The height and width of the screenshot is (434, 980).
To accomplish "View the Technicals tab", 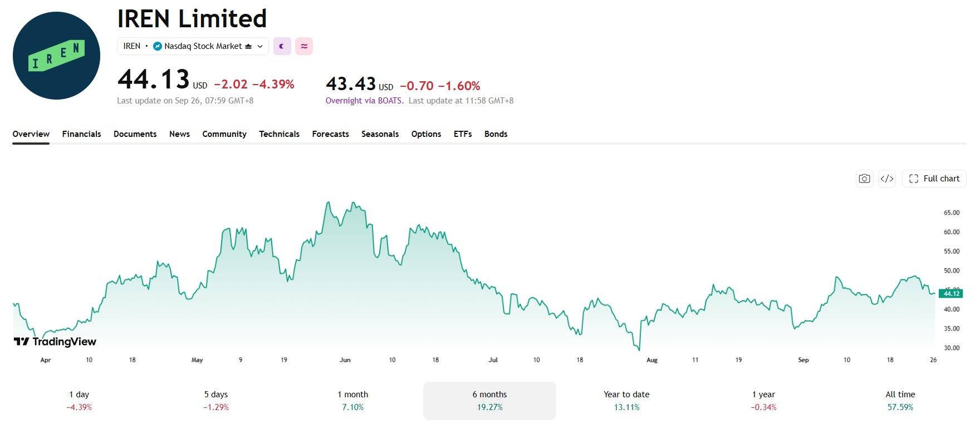I will coord(280,134).
